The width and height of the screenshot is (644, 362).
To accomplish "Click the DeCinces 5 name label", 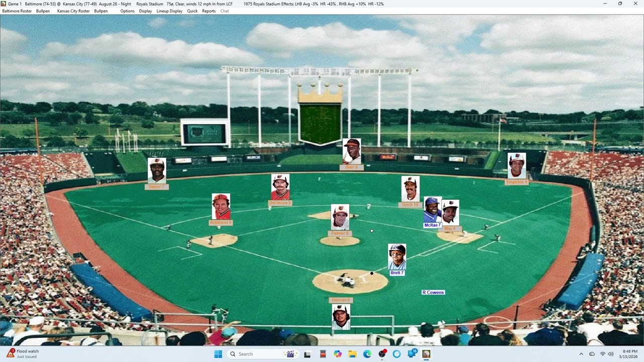I will [x=280, y=203].
